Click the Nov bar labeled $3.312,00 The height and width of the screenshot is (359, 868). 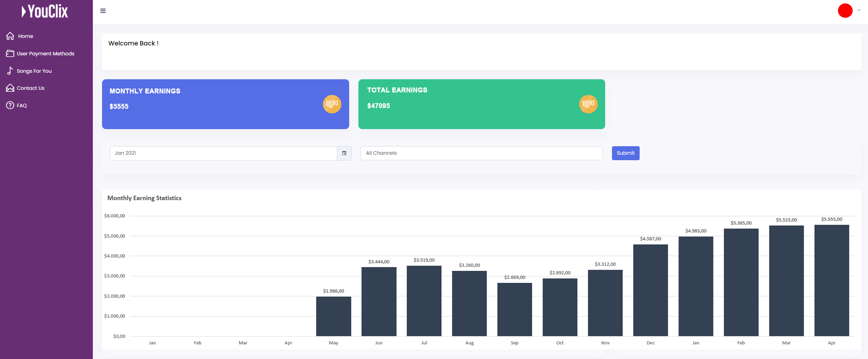coord(605,303)
